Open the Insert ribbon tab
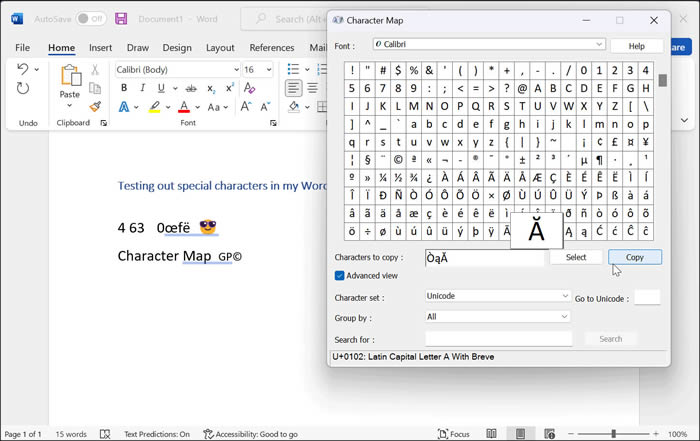 [100, 47]
